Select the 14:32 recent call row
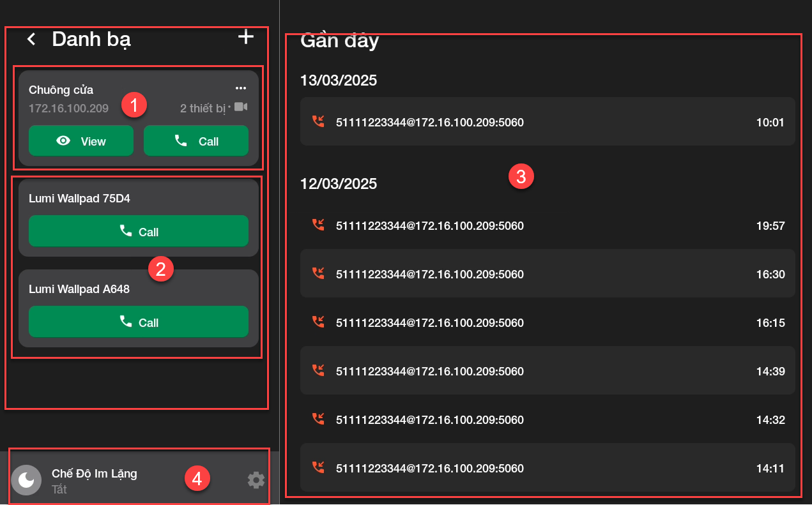 point(547,420)
